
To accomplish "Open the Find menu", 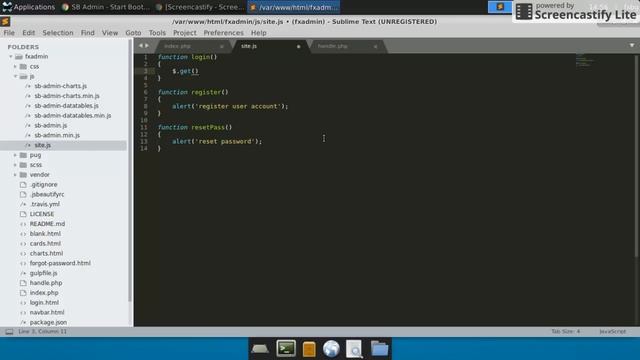I will (x=87, y=33).
